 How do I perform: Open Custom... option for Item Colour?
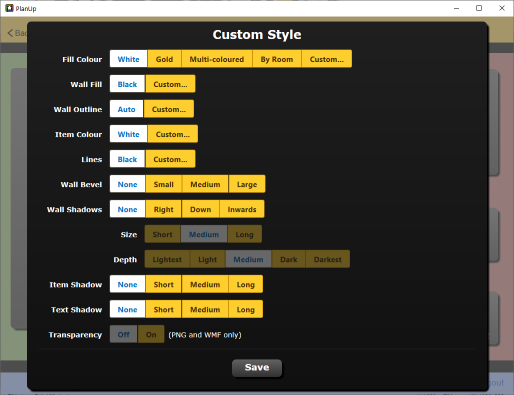point(173,134)
